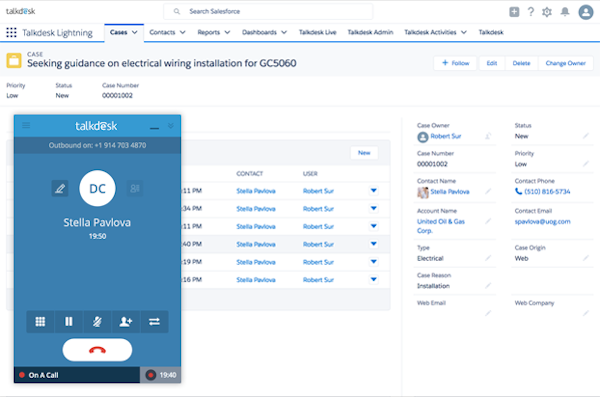The width and height of the screenshot is (600, 397).
Task: Add a participant to the call
Action: click(x=126, y=322)
